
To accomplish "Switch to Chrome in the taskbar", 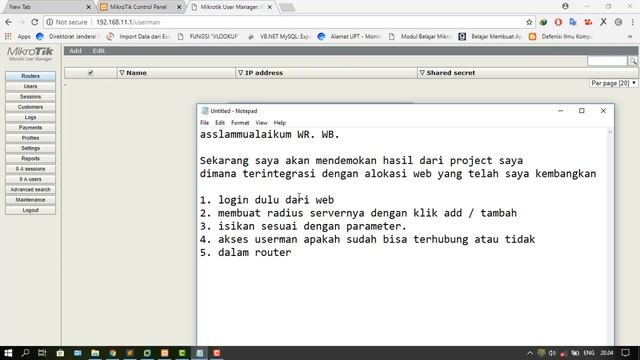I will (x=113, y=353).
